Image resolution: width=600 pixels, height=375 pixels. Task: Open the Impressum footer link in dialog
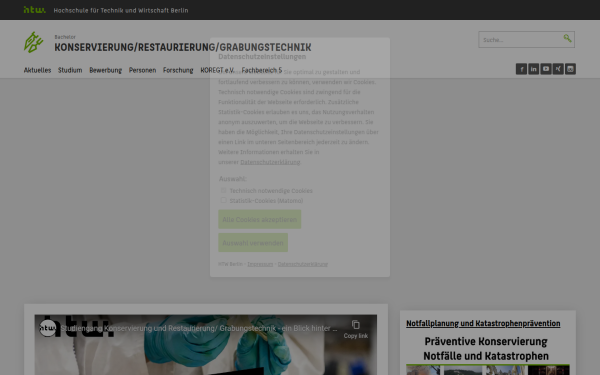click(260, 264)
